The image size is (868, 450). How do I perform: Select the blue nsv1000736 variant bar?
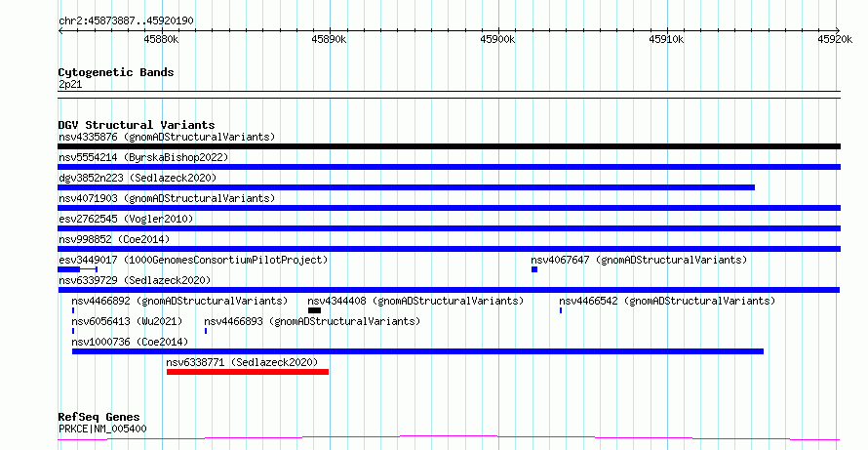click(418, 351)
